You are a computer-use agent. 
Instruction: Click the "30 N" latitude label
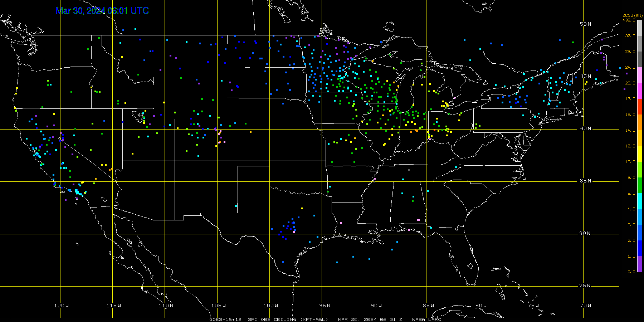pos(585,233)
